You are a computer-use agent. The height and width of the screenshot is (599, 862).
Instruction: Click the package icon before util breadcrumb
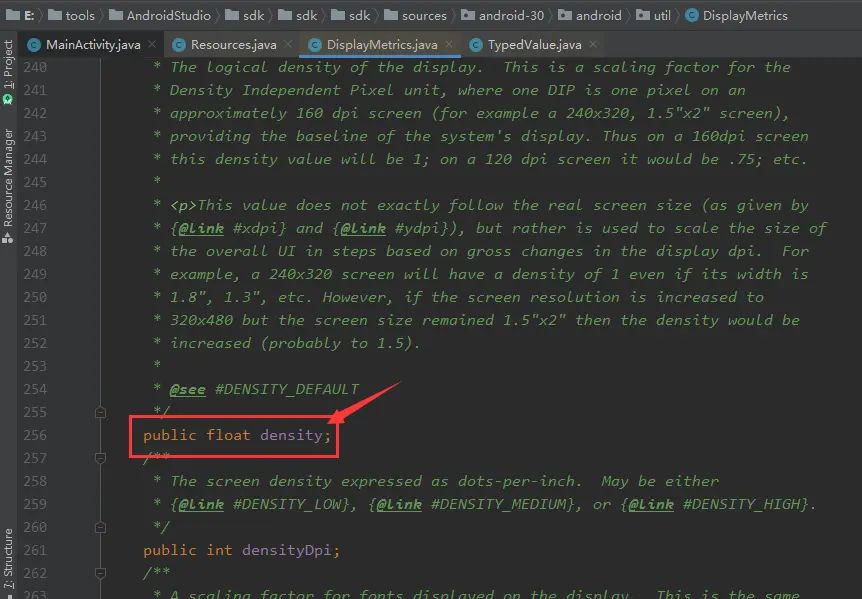(643, 15)
